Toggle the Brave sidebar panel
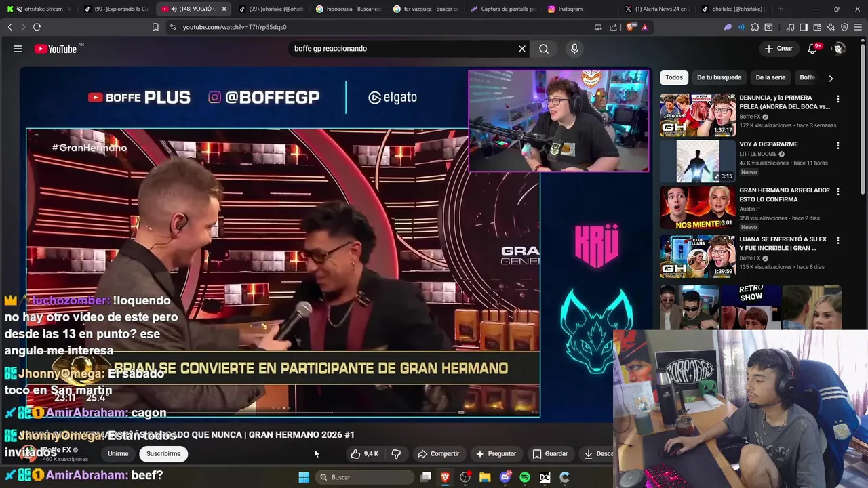The height and width of the screenshot is (488, 868). click(804, 27)
